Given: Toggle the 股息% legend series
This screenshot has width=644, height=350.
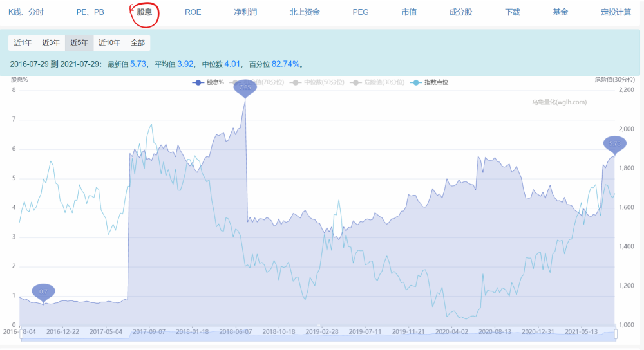Looking at the screenshot, I should point(208,82).
